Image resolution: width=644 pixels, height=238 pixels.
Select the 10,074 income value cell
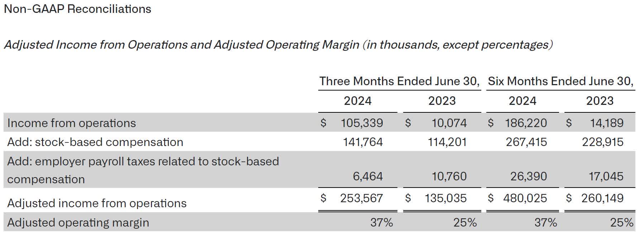pyautogui.click(x=449, y=123)
